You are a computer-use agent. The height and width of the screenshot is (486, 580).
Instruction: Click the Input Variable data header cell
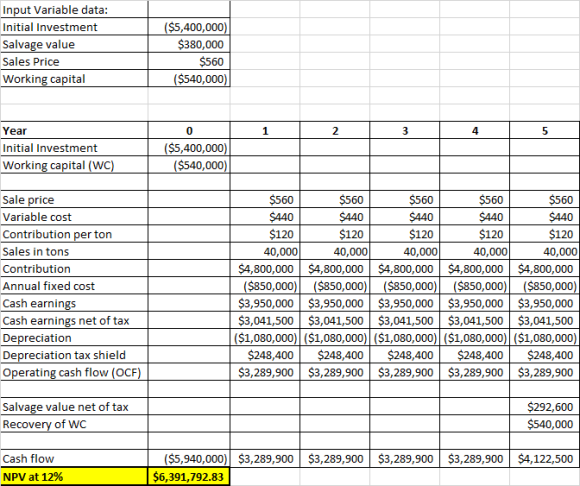(74, 10)
